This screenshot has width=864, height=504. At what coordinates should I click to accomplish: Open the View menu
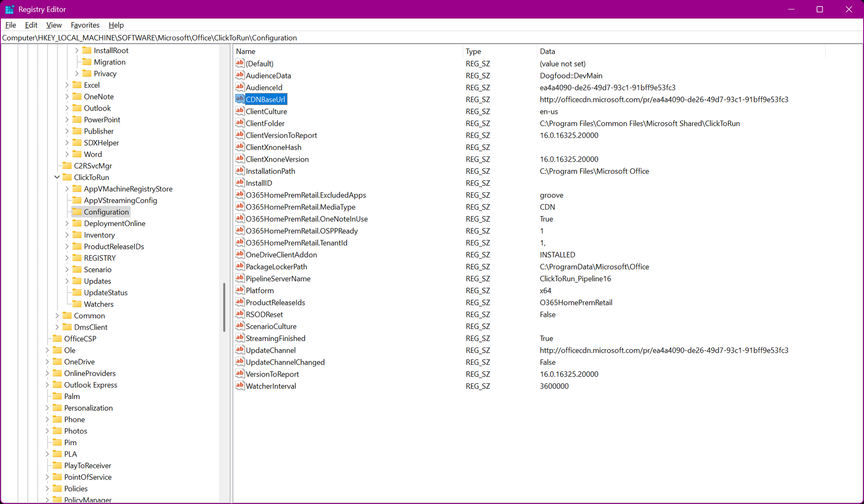pyautogui.click(x=54, y=25)
